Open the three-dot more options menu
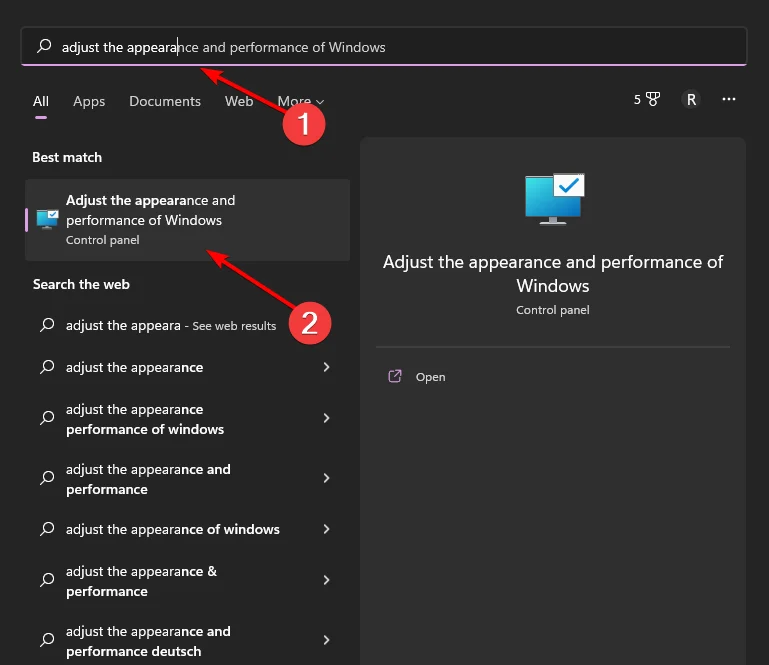Image resolution: width=769 pixels, height=665 pixels. coord(729,100)
